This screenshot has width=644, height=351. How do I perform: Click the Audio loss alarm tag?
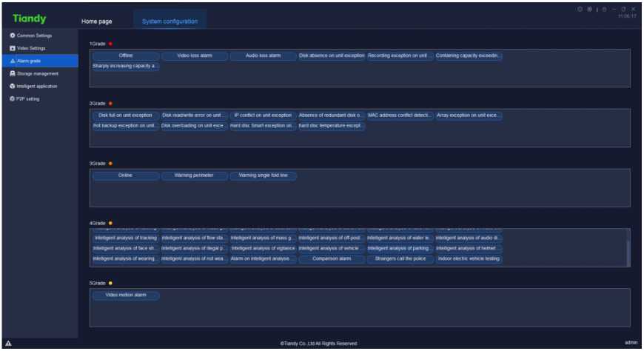pyautogui.click(x=264, y=56)
